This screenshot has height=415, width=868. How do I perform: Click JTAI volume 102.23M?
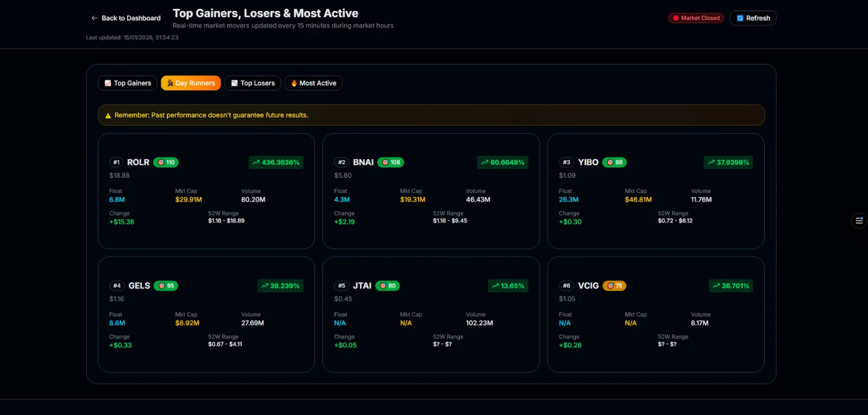click(480, 323)
